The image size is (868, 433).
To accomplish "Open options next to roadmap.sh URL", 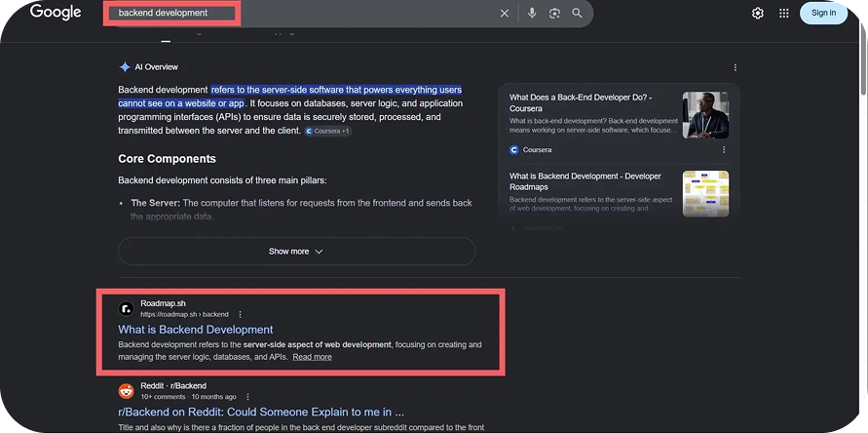I will (240, 314).
